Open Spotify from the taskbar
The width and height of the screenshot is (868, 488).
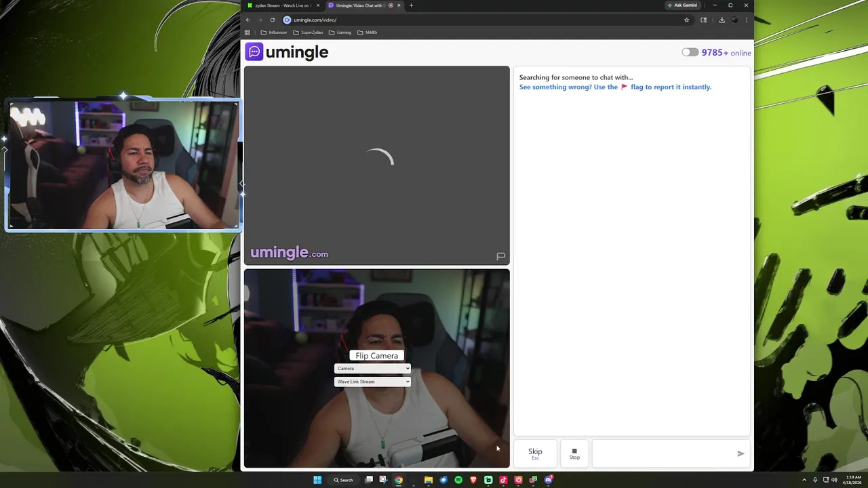point(458,480)
